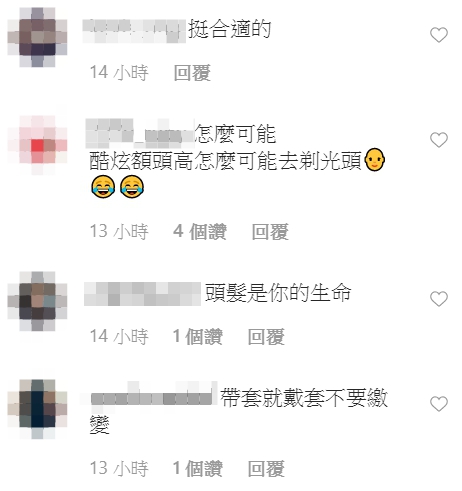Like the comment saying 挺合適的
Viewport: 462px width, 491px height.
point(439,35)
